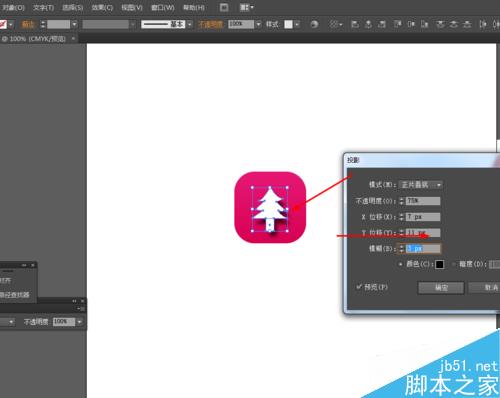
Task: Click the X 位移 stepper arrows
Action: point(402,217)
